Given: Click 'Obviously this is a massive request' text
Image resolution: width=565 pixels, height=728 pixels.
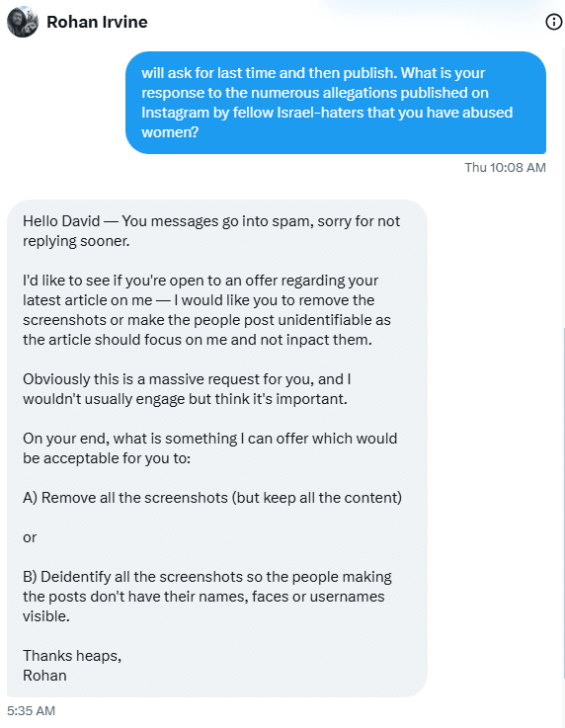Looking at the screenshot, I should (187, 389).
